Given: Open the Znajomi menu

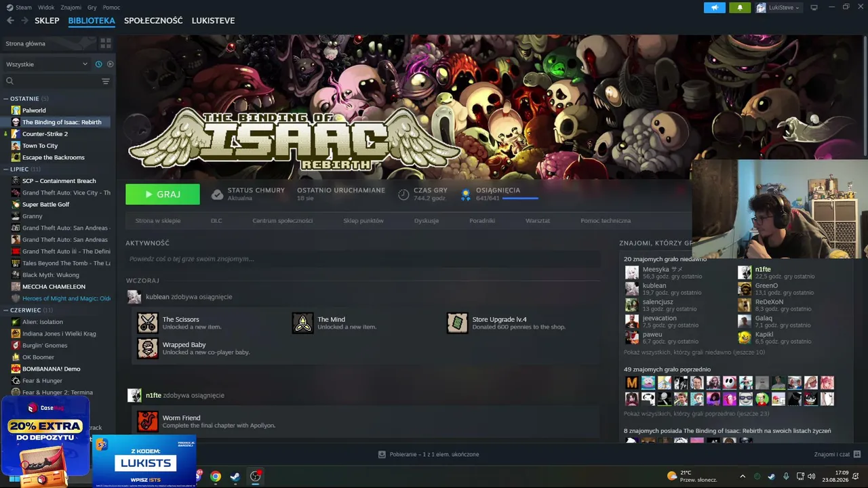Looking at the screenshot, I should click(x=71, y=7).
